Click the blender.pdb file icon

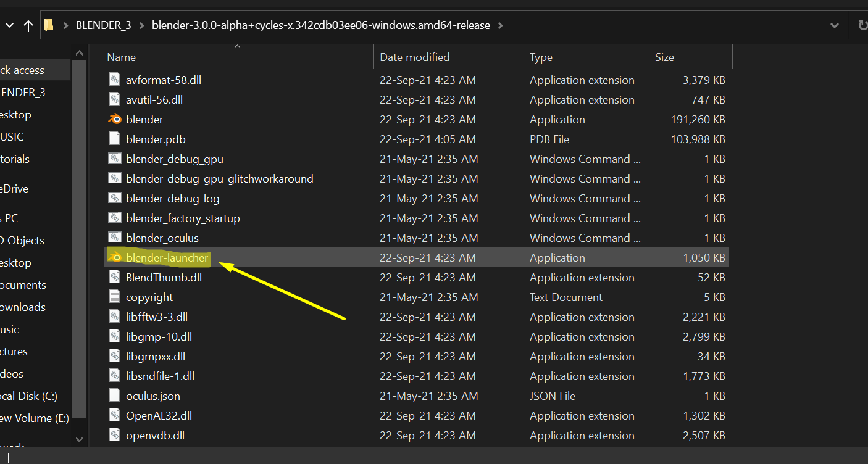click(114, 139)
